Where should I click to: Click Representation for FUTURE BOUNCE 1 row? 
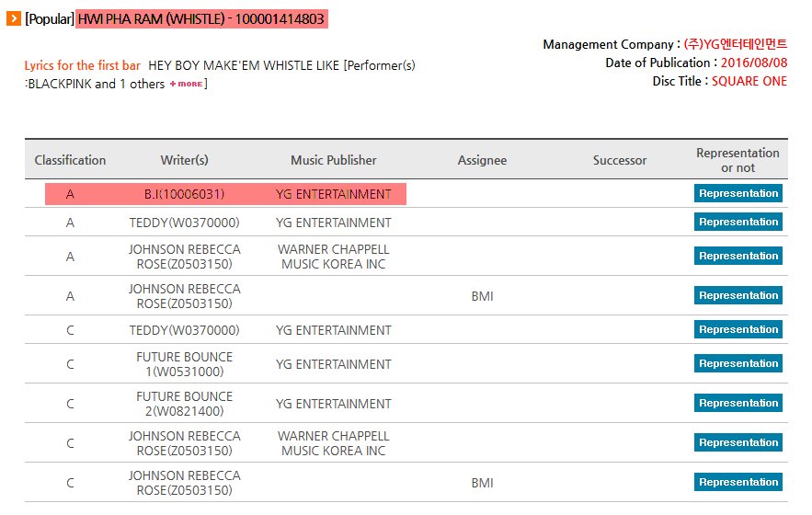[x=738, y=363]
